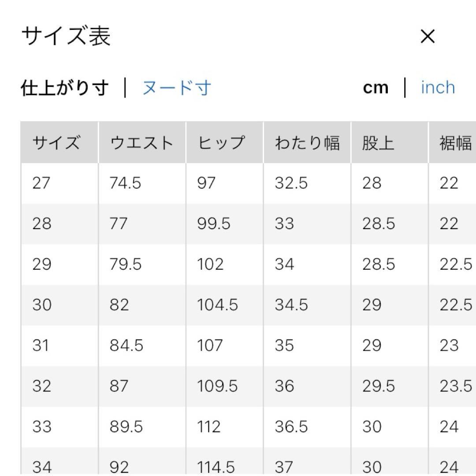Select size 30 row label
The width and height of the screenshot is (476, 476).
pyautogui.click(x=42, y=305)
